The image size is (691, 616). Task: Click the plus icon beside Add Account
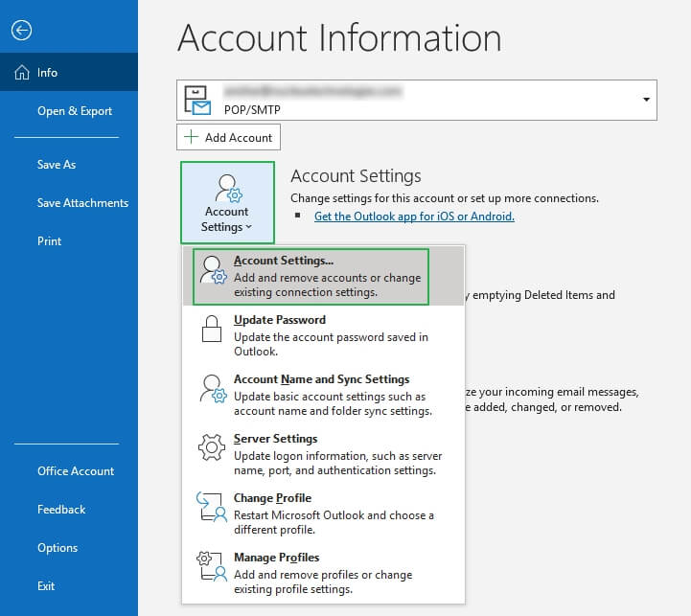pos(192,137)
